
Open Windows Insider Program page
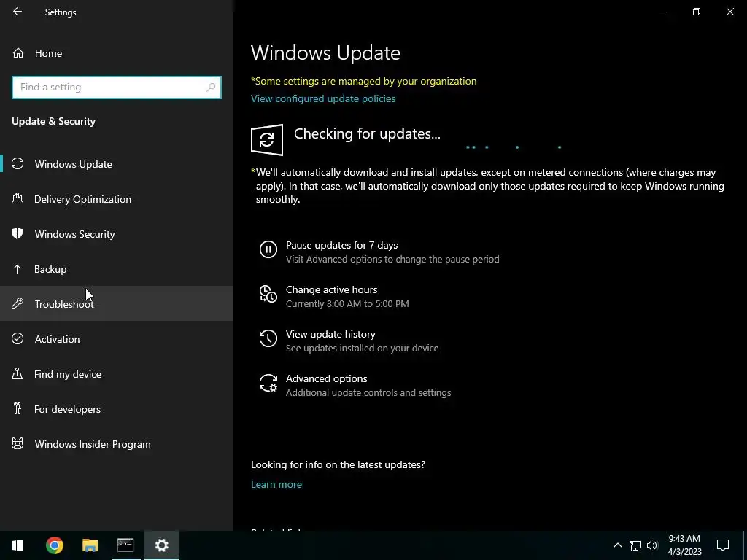[x=117, y=444]
